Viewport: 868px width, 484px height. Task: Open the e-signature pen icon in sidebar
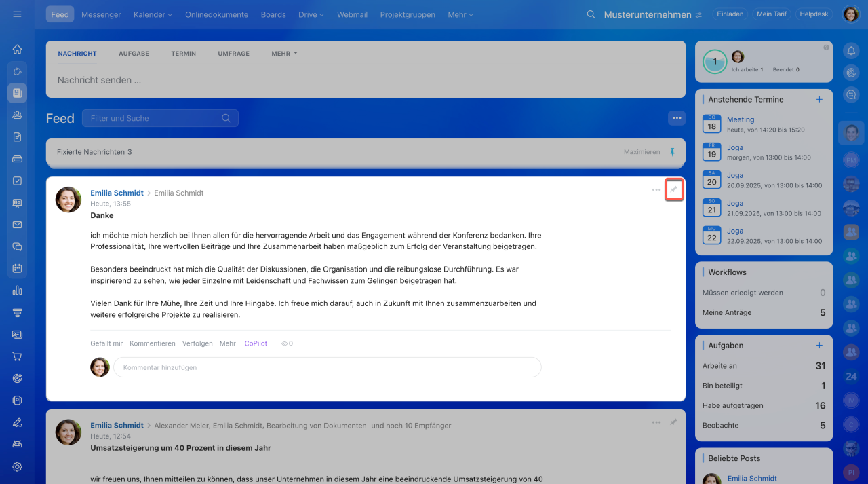coord(17,422)
